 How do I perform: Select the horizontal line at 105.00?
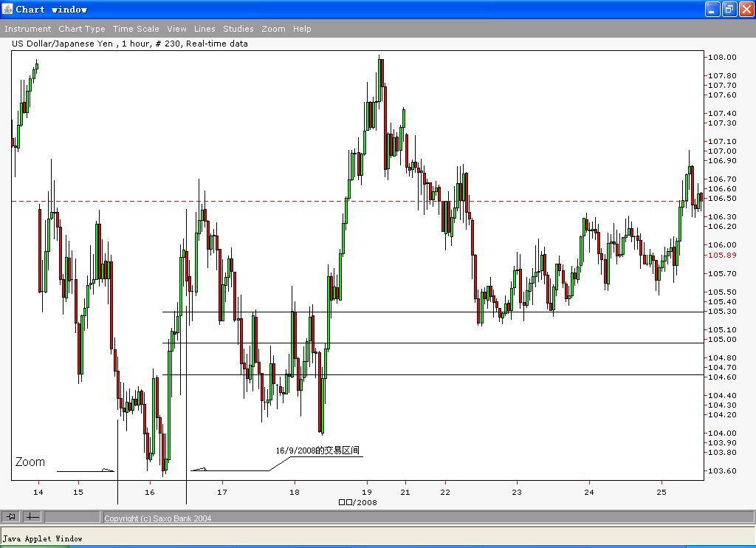433,343
